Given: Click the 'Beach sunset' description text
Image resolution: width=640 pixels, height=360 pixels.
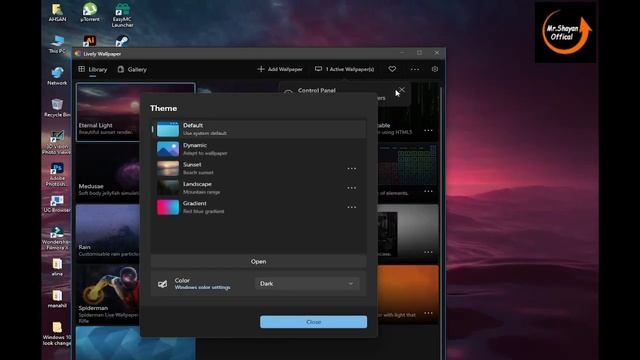Looking at the screenshot, I should click(198, 172).
